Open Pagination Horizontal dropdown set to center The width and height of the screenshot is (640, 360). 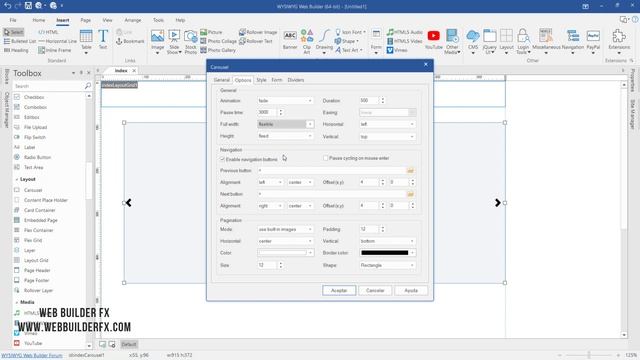[x=285, y=241]
